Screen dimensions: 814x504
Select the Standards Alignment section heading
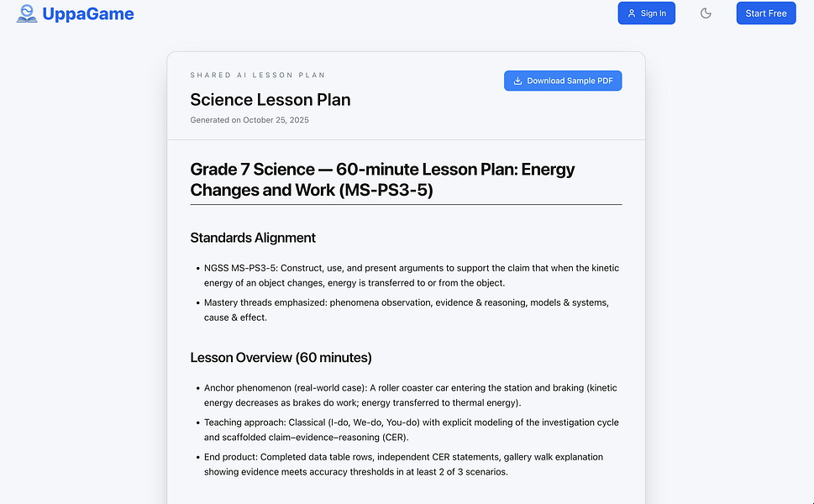click(x=253, y=238)
